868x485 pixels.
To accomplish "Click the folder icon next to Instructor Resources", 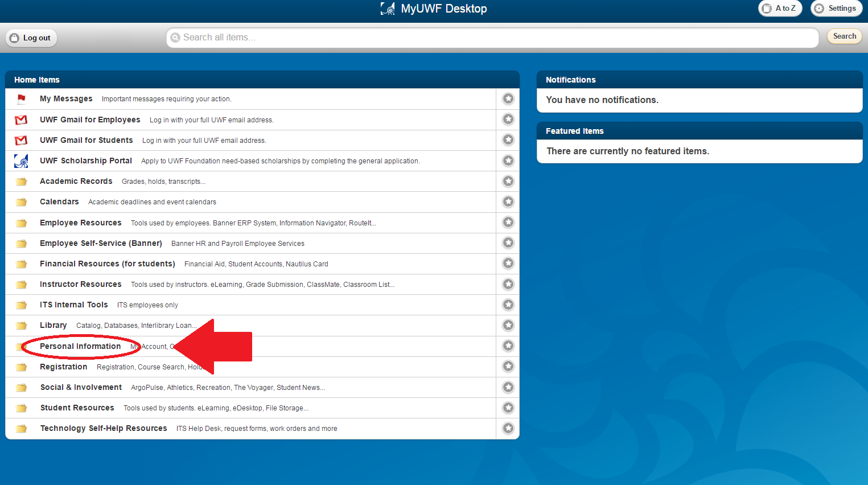I will pyautogui.click(x=21, y=285).
